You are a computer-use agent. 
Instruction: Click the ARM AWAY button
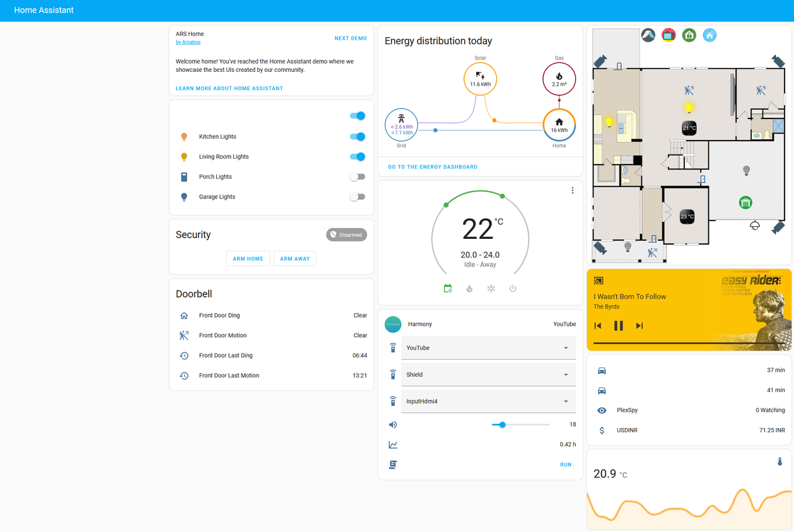295,258
